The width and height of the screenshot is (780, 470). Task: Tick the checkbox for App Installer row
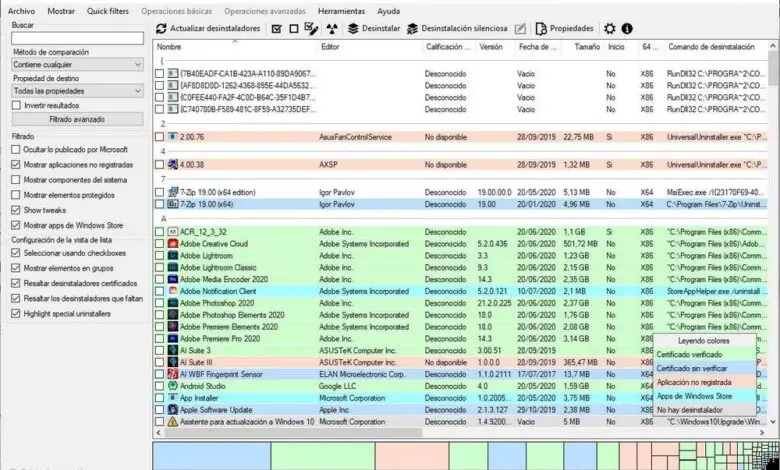pyautogui.click(x=159, y=398)
